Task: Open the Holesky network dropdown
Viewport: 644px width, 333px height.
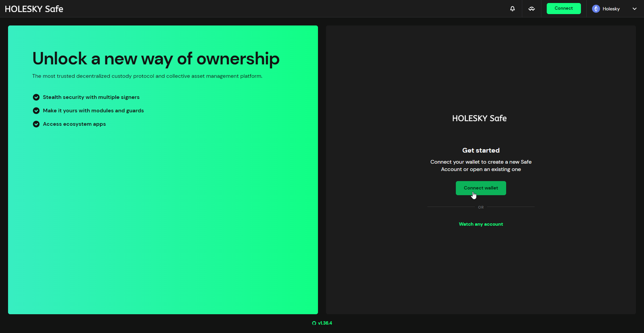Action: tap(614, 9)
